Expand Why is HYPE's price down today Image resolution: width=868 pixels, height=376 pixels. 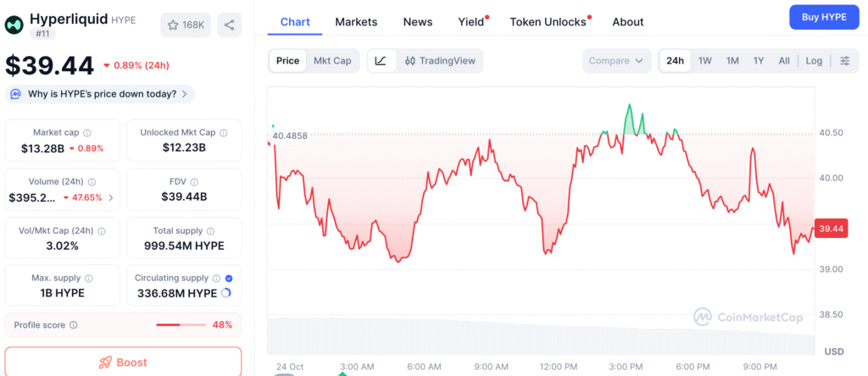[x=101, y=94]
